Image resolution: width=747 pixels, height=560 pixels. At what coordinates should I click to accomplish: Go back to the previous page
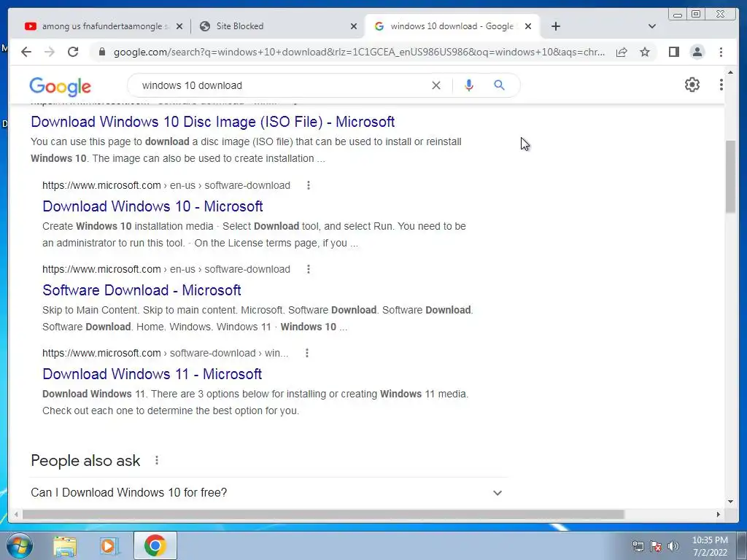(x=26, y=52)
